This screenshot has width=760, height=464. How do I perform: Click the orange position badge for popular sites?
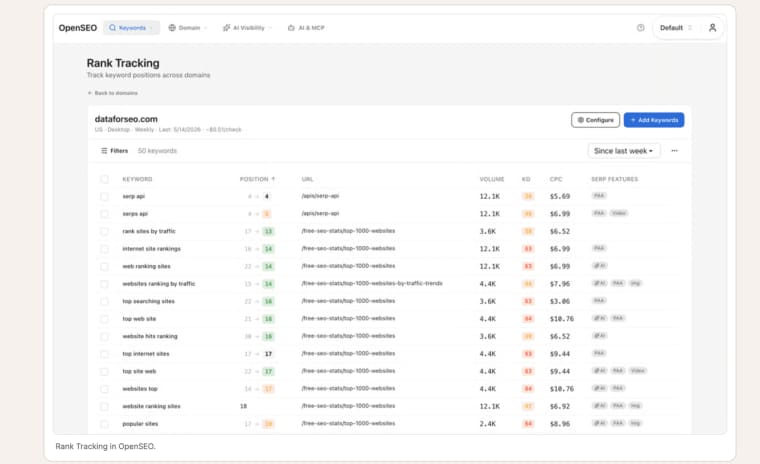[268, 424]
